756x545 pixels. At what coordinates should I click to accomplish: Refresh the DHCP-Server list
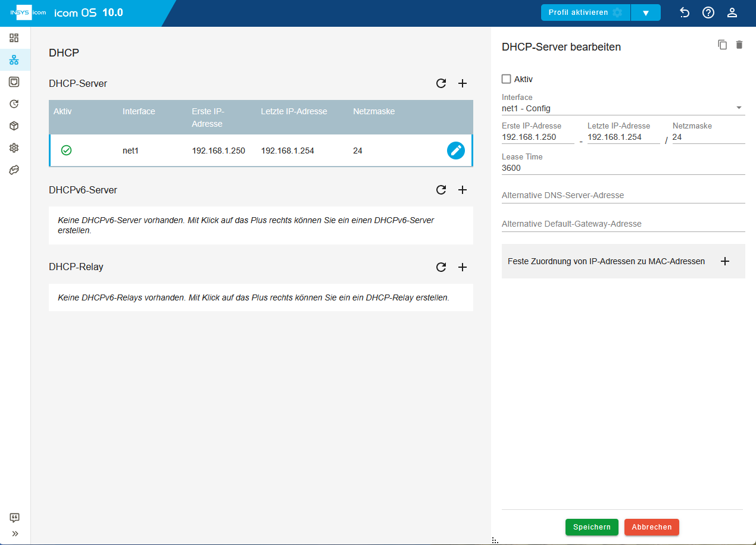[441, 83]
